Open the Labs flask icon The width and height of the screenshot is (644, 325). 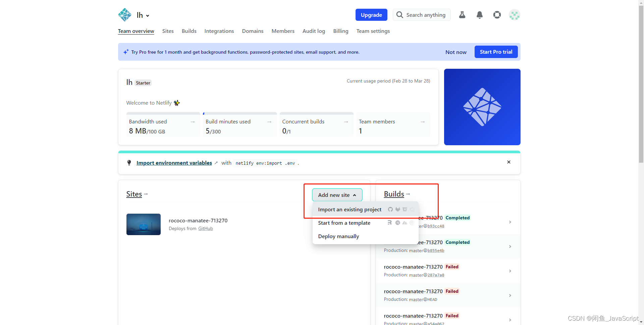point(462,15)
